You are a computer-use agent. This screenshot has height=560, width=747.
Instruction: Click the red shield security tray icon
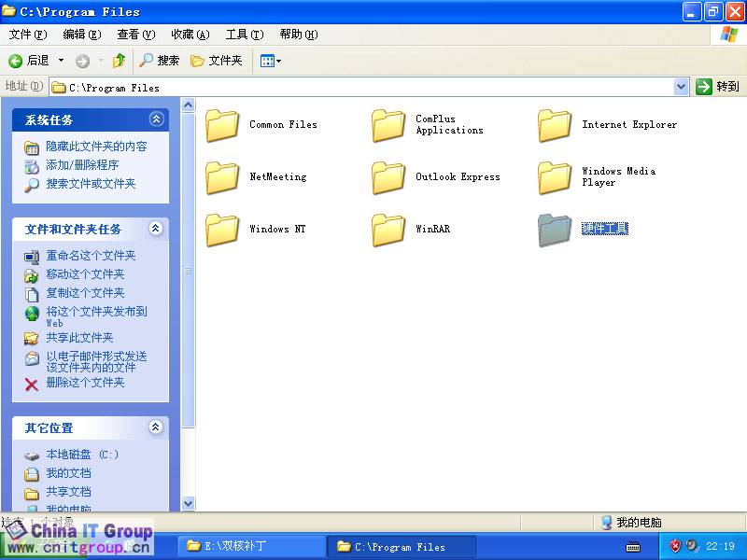tap(675, 546)
